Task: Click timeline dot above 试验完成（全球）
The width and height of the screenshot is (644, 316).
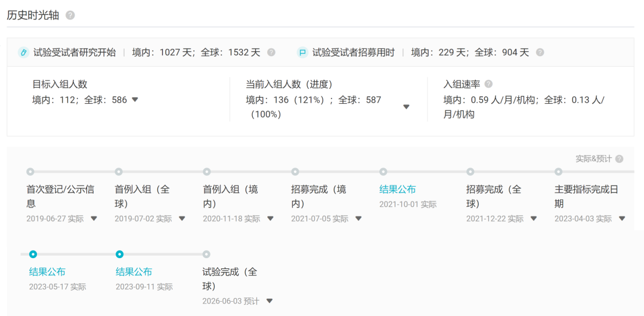Action: pyautogui.click(x=206, y=254)
